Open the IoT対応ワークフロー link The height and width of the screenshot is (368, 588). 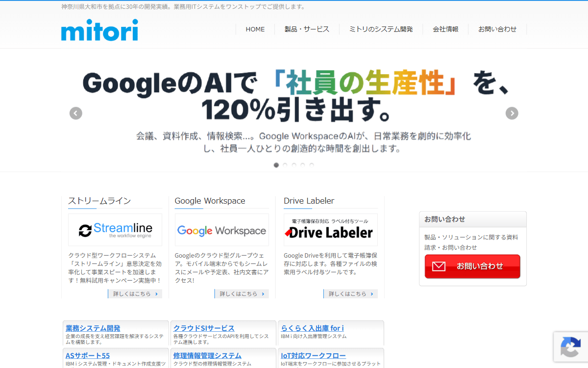[314, 356]
